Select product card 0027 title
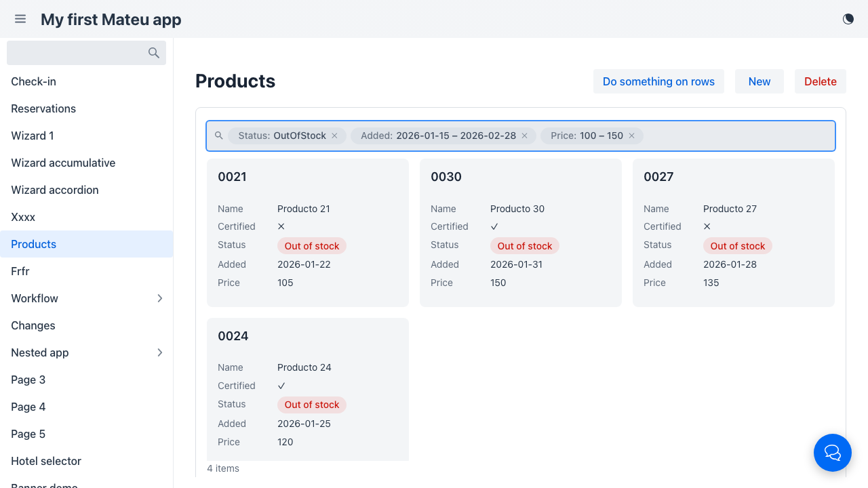Image resolution: width=868 pixels, height=488 pixels. click(x=658, y=177)
